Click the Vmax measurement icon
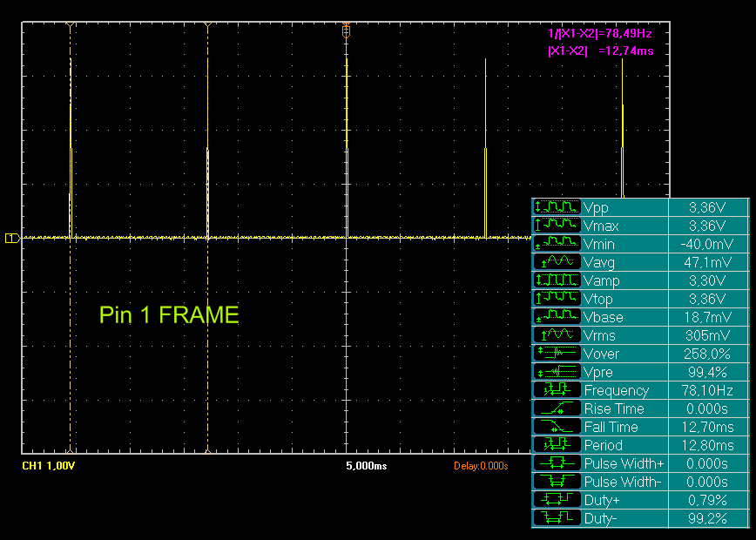 pyautogui.click(x=557, y=226)
